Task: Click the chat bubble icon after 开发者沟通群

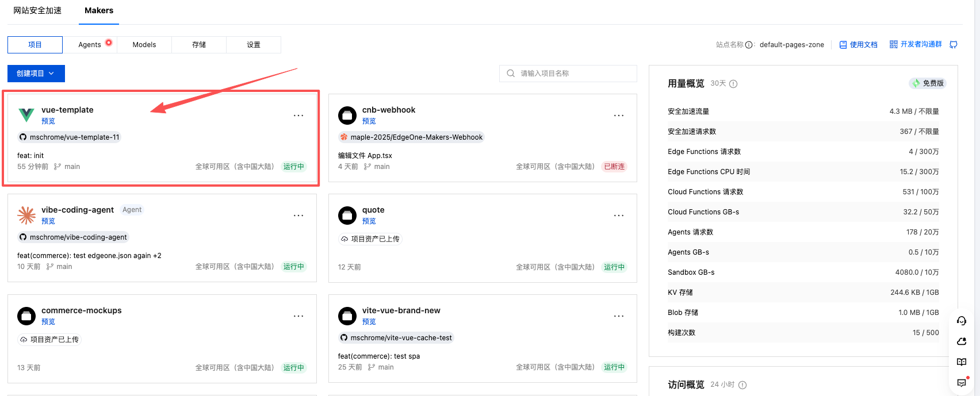Action: click(954, 44)
